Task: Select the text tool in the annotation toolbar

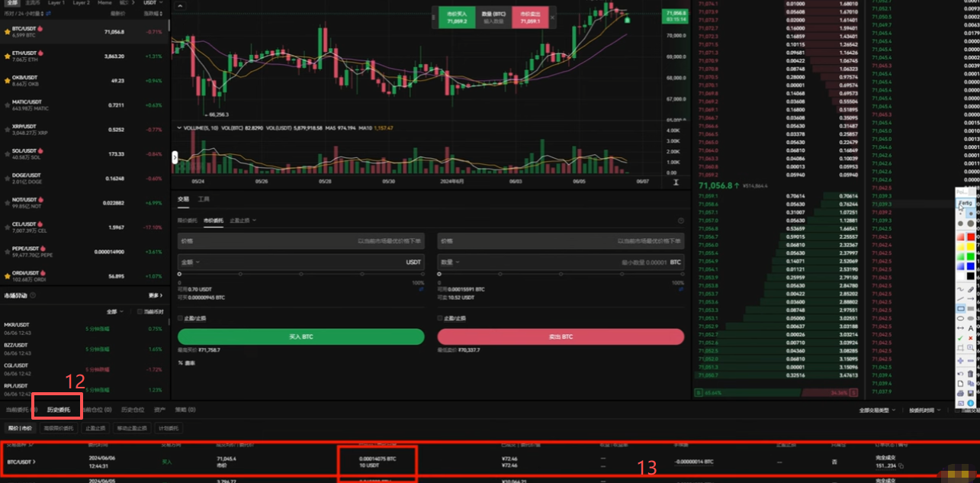Action: (971, 328)
